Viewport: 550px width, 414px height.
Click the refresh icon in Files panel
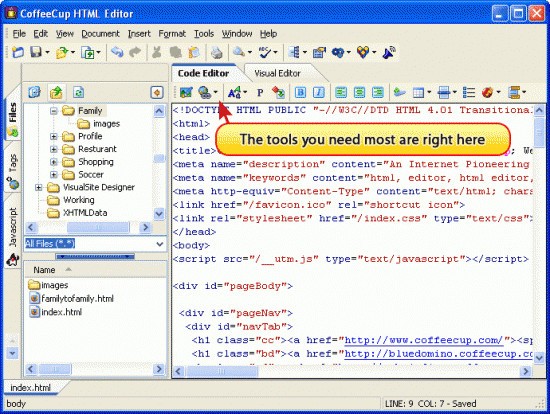coord(78,93)
